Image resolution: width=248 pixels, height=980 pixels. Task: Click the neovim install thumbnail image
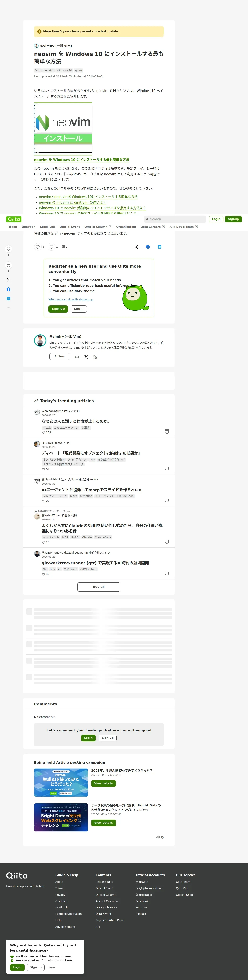click(63, 129)
